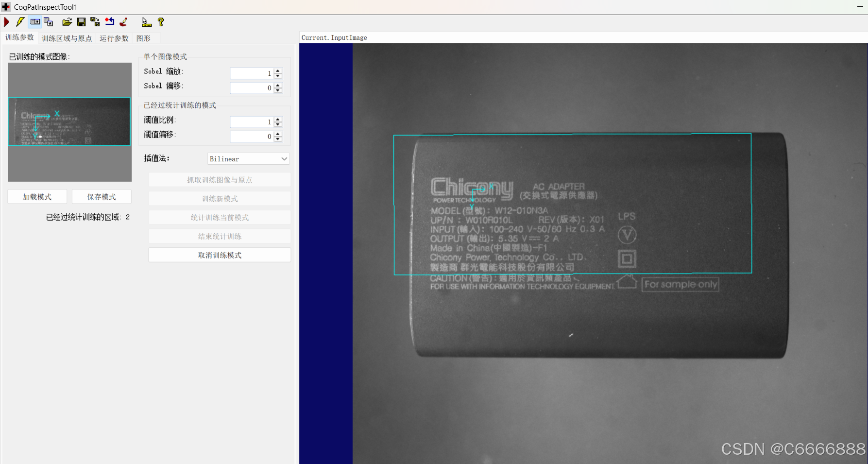Open the 运行参数 tab
Image resolution: width=868 pixels, height=464 pixels.
[114, 38]
